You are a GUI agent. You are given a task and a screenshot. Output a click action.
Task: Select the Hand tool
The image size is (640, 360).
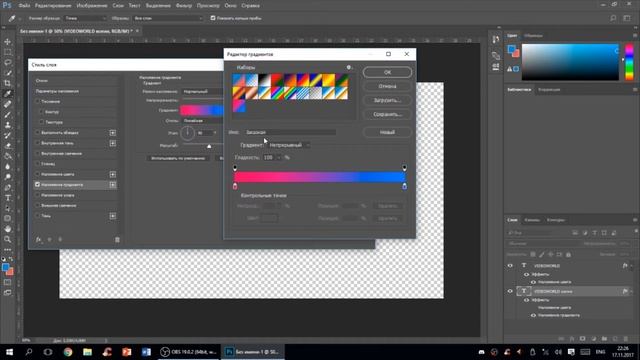tap(7, 229)
